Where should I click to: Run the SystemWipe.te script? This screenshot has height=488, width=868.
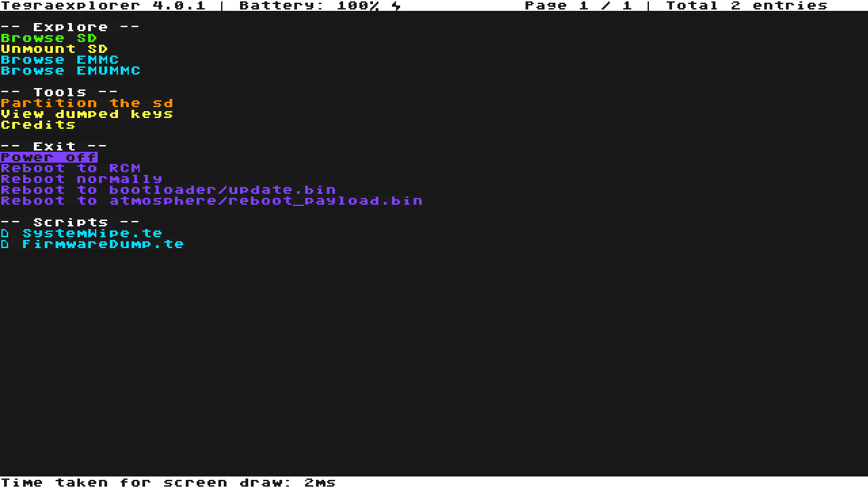click(x=92, y=233)
